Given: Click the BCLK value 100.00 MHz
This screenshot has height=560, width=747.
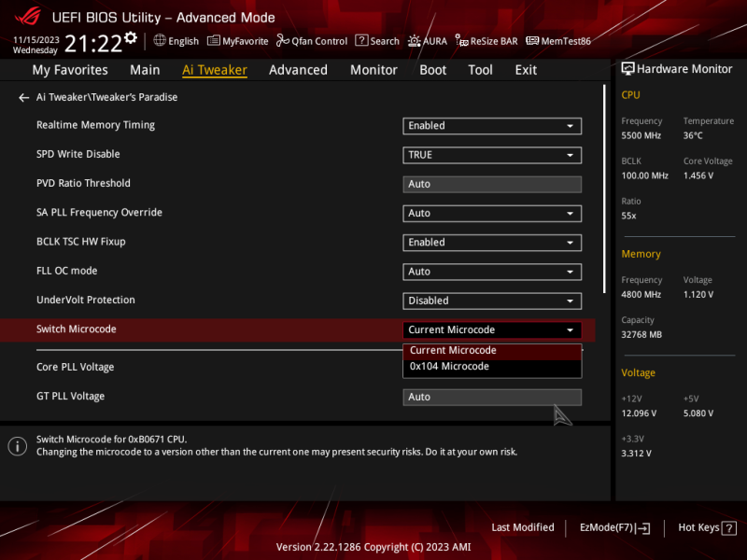Looking at the screenshot, I should click(x=644, y=175).
